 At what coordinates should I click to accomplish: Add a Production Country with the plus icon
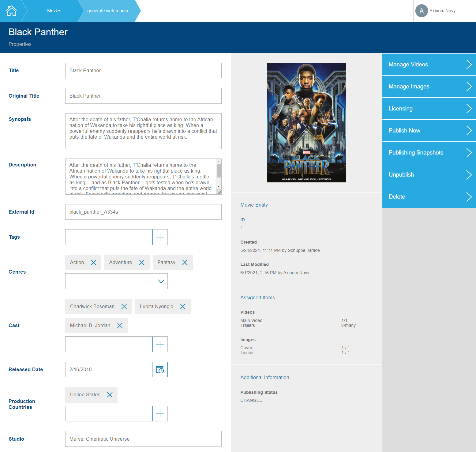(160, 413)
